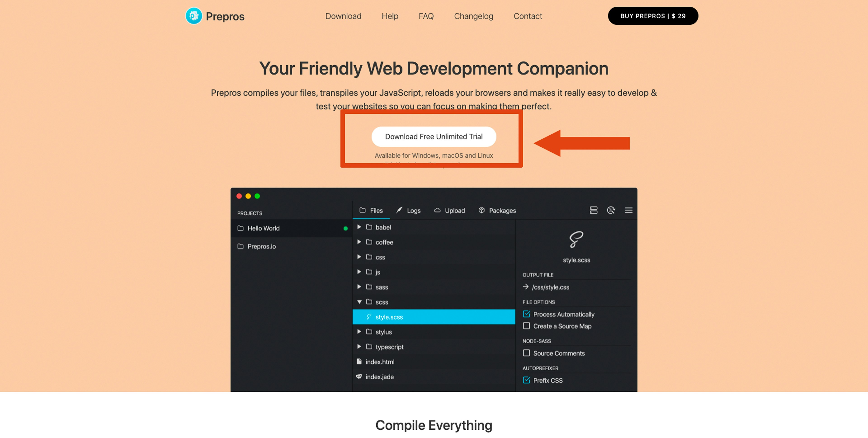Expand the sass folder arrow
This screenshot has width=868, height=438.
(x=359, y=287)
